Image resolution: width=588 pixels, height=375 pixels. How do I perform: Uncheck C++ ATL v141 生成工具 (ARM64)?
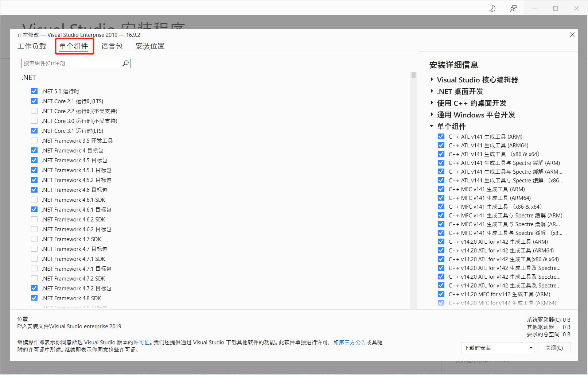(441, 145)
